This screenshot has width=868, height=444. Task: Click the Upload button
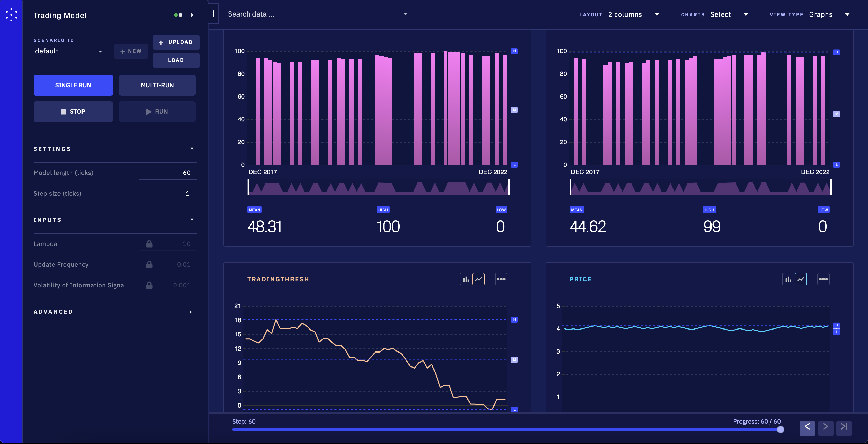pos(176,42)
